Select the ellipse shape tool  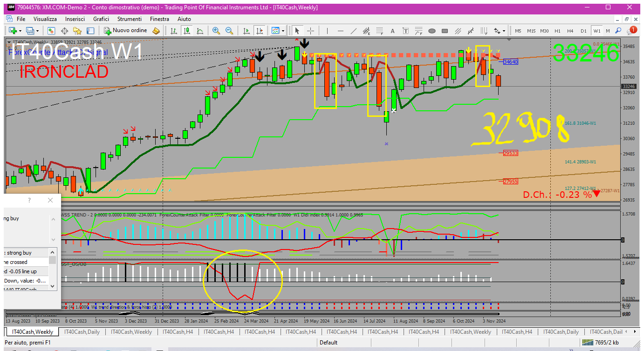click(432, 31)
